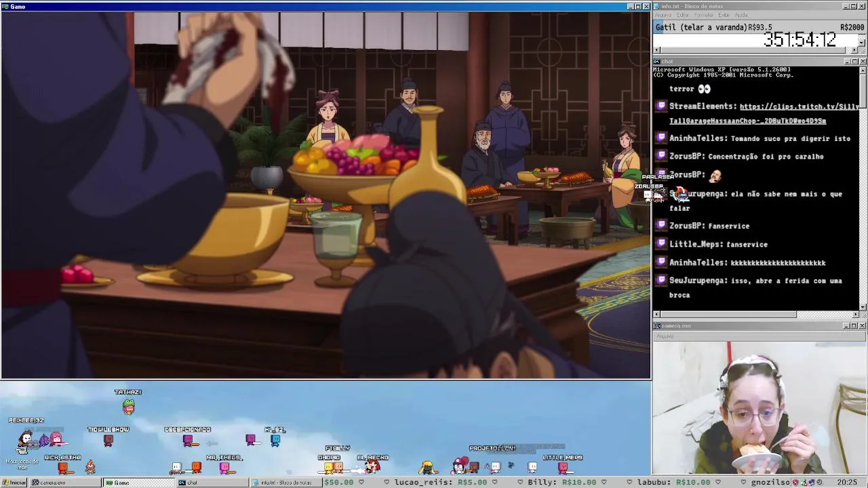Click Twitch badge next to StreamElements message
The image size is (868, 488).
662,106
